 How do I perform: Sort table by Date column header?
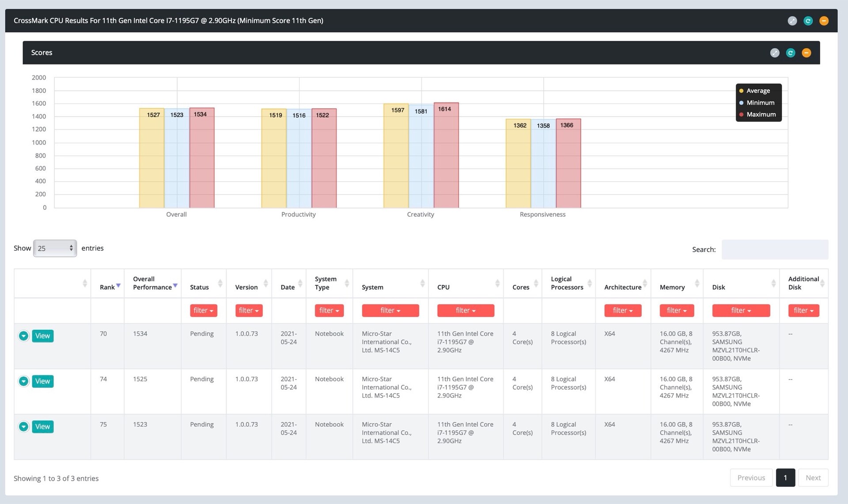pyautogui.click(x=288, y=287)
